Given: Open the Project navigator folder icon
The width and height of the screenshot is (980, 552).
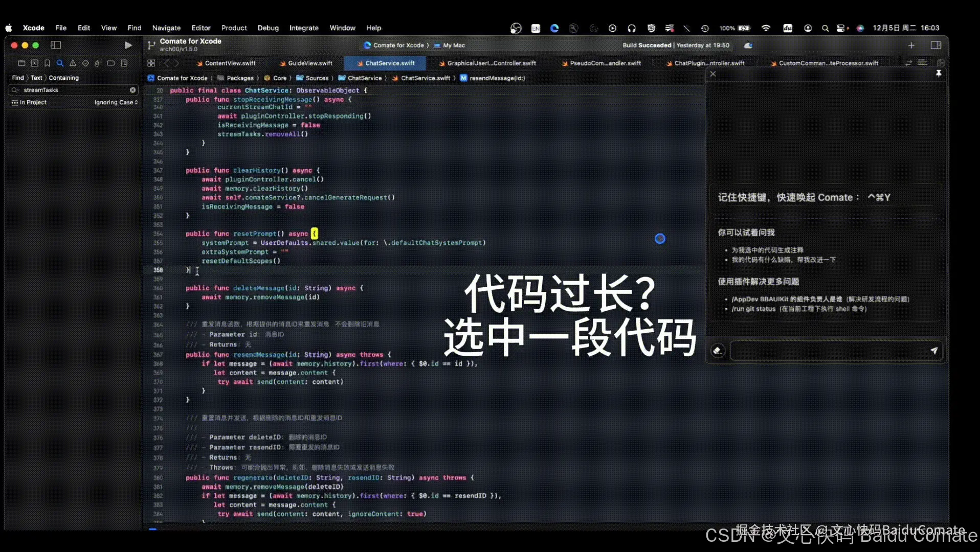Looking at the screenshot, I should coord(21,63).
